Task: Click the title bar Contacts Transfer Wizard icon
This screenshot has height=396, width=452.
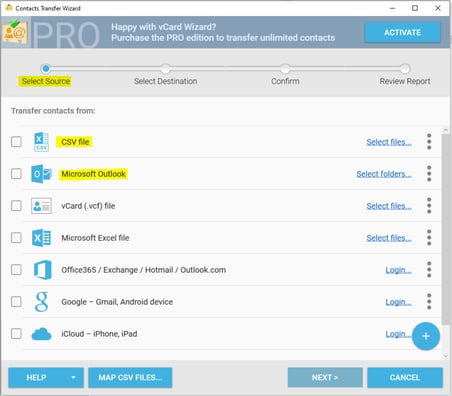Action: [x=9, y=8]
